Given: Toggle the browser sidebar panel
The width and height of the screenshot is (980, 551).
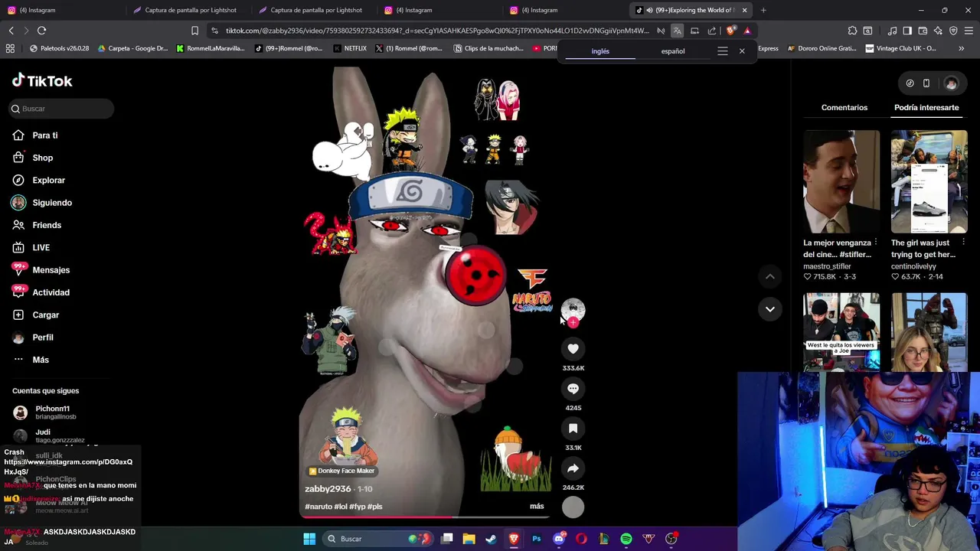Looking at the screenshot, I should click(907, 31).
